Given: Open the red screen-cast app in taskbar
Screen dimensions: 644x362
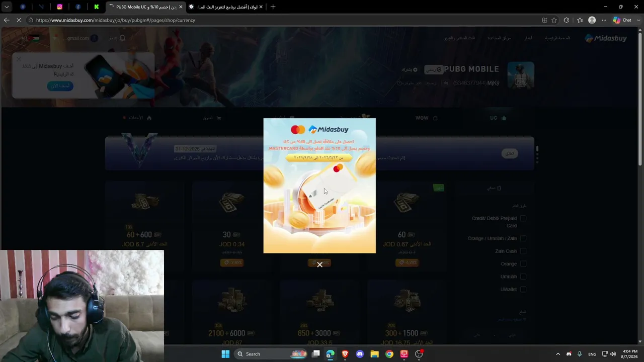Looking at the screenshot, I should coord(404,354).
